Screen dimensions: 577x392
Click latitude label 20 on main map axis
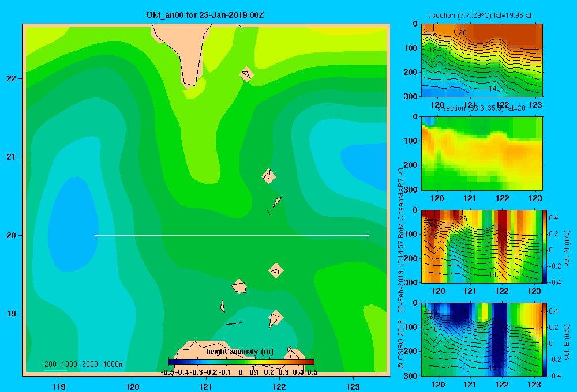tap(12, 235)
